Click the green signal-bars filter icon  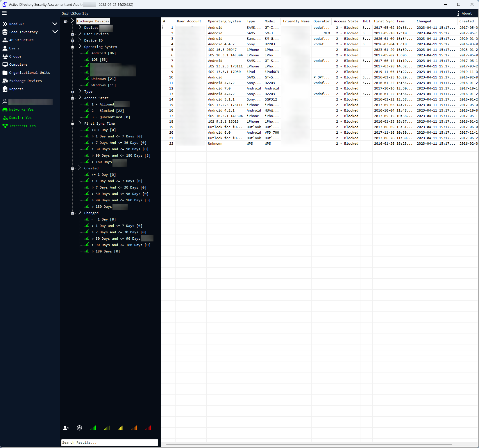coord(93,428)
